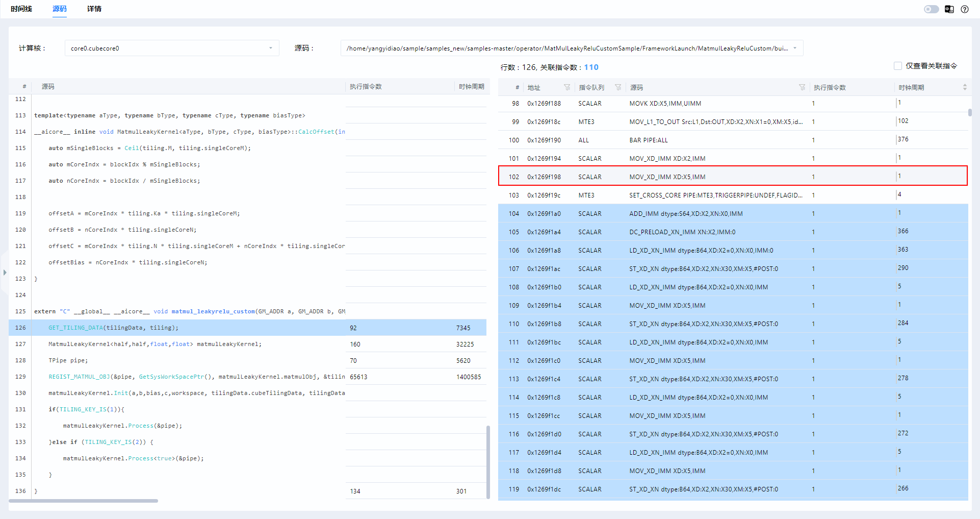Viewport: 980px width, 519px height.
Task: Select source line 126 GET_TILING_DATA
Action: pyautogui.click(x=247, y=328)
